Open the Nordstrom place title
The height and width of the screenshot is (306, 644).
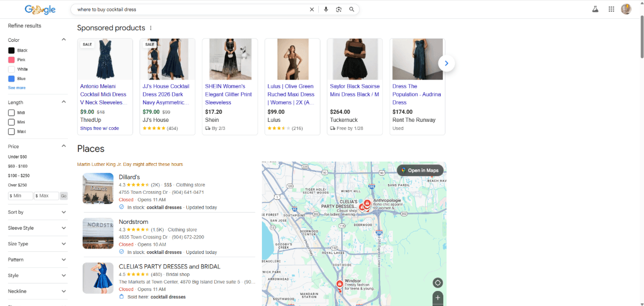[134, 222]
